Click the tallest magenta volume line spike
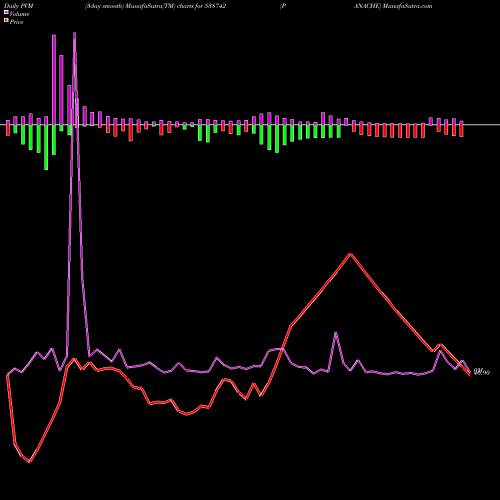 (74, 33)
